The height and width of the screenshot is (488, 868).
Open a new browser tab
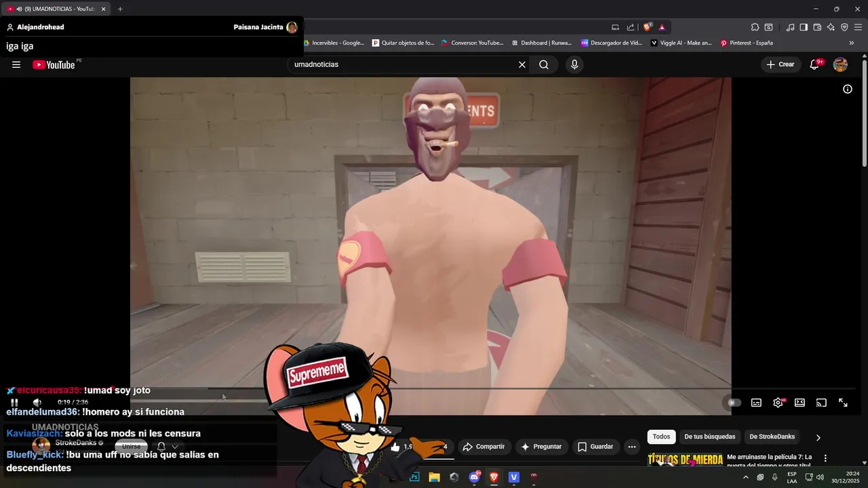pyautogui.click(x=120, y=9)
